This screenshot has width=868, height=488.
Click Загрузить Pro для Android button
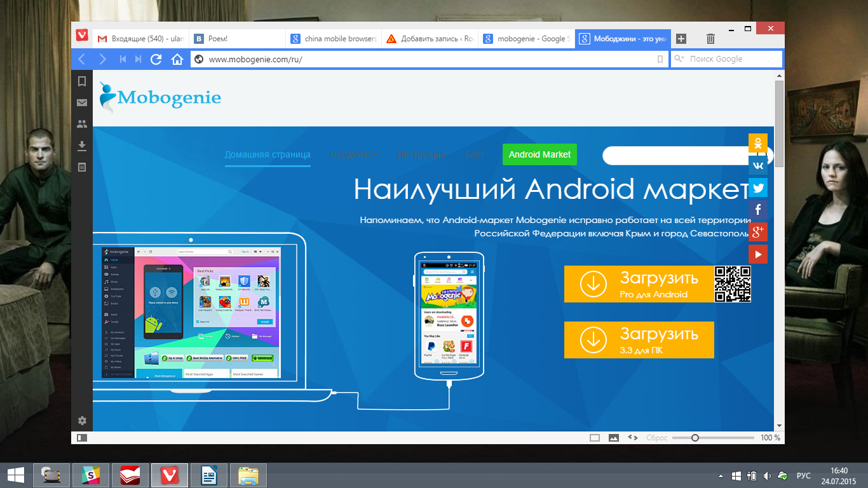pos(639,284)
